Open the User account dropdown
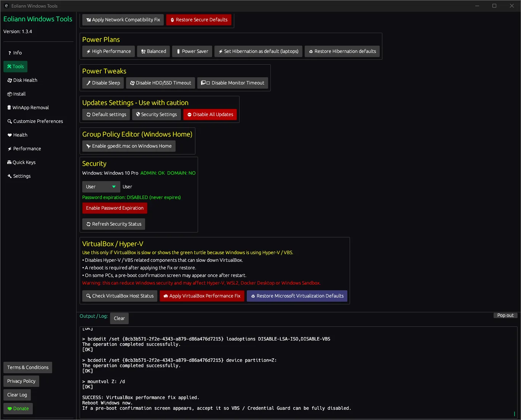The height and width of the screenshot is (420, 521). point(101,186)
